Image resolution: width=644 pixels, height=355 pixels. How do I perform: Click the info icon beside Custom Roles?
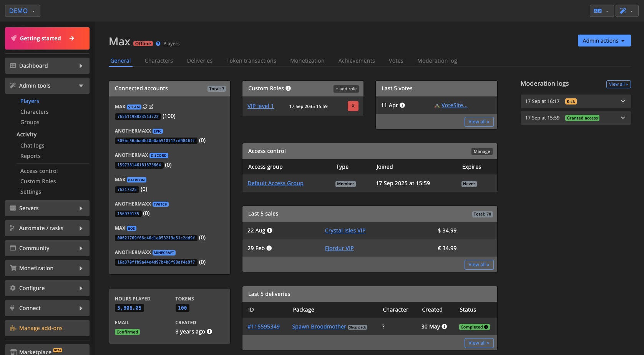pos(288,88)
